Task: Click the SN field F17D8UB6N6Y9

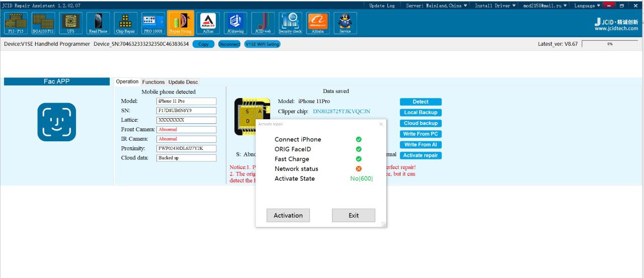Action: [186, 111]
